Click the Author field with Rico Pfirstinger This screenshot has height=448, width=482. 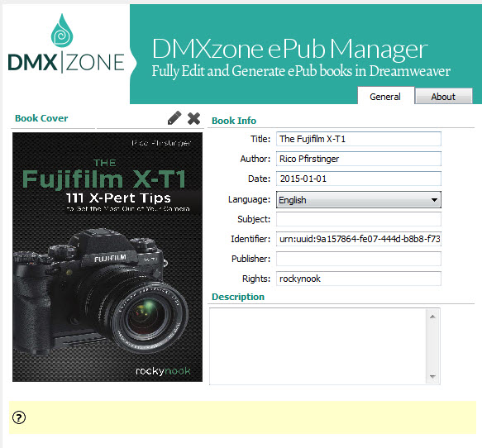pyautogui.click(x=359, y=159)
